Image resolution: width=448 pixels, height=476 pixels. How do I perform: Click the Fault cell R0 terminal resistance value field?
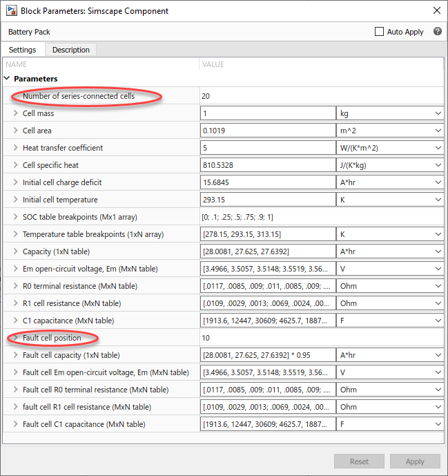pos(268,390)
